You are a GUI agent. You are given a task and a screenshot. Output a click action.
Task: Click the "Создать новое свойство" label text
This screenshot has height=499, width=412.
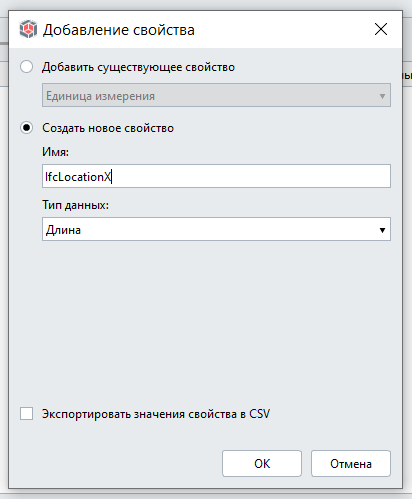coord(108,128)
